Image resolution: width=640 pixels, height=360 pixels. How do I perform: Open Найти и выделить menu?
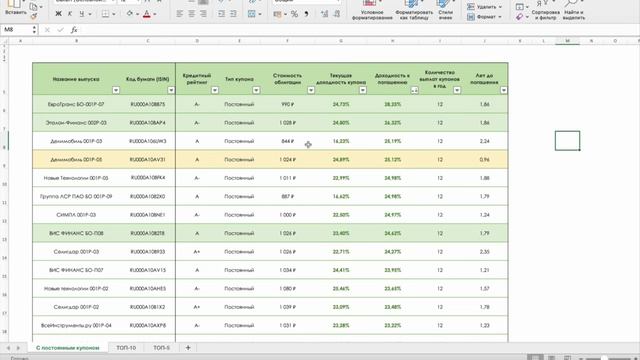click(x=573, y=10)
